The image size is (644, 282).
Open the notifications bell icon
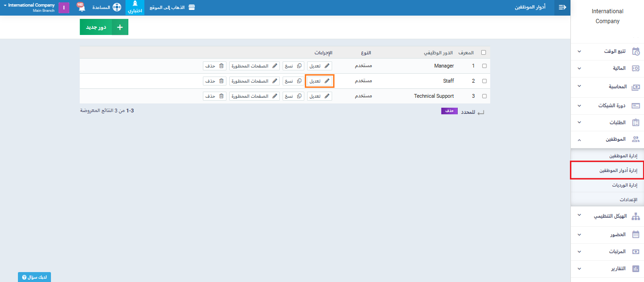(x=81, y=8)
